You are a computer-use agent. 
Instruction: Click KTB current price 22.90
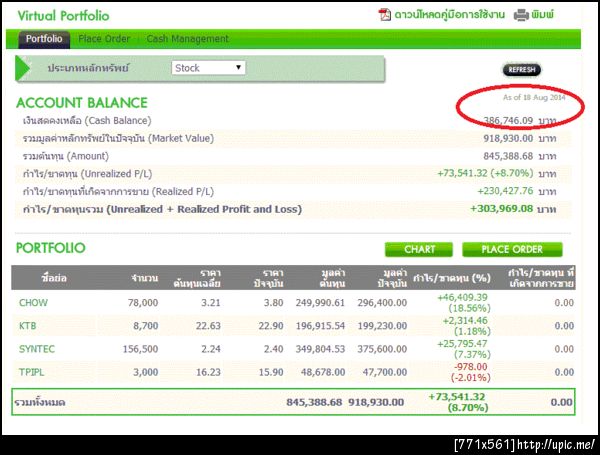click(x=271, y=326)
